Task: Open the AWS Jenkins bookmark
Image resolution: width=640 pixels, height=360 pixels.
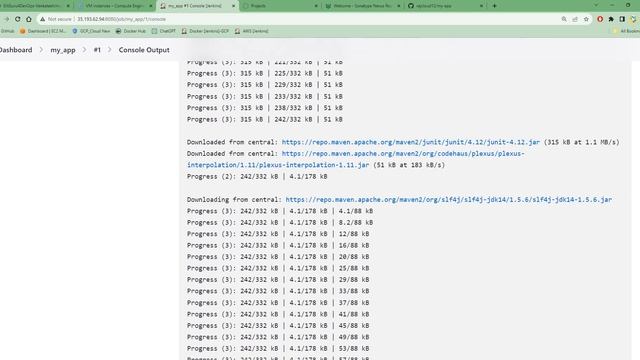Action: (251, 31)
